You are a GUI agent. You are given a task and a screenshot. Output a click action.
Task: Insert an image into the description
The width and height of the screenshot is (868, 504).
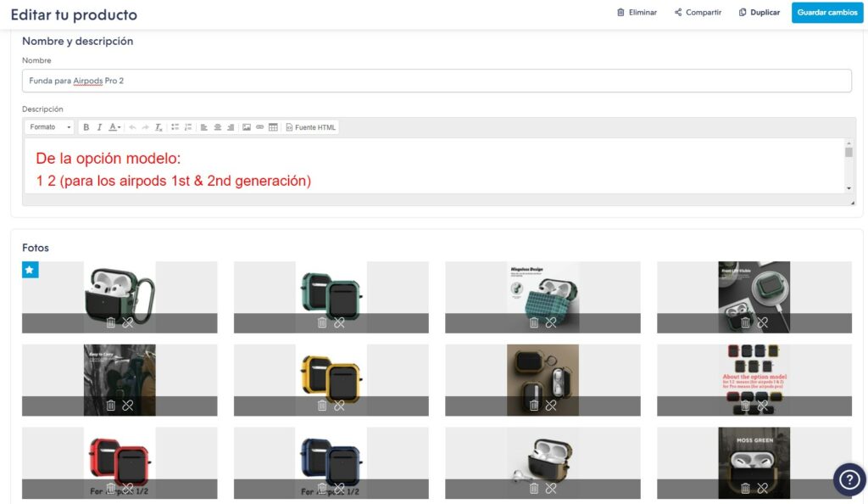click(245, 126)
